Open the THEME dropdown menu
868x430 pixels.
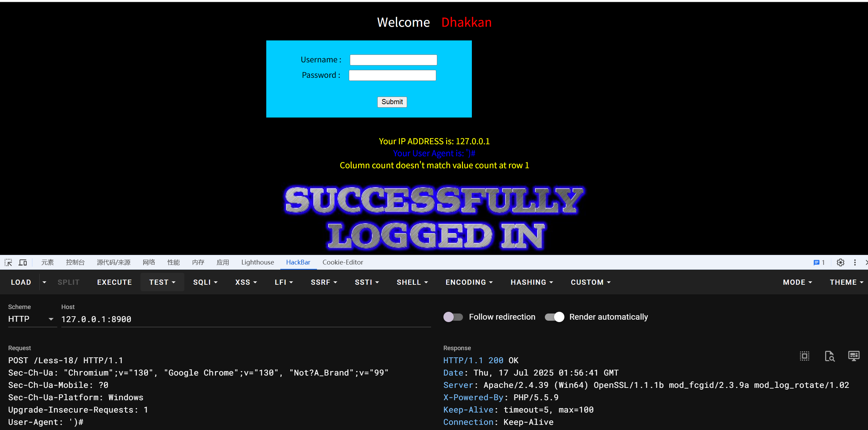(x=846, y=282)
